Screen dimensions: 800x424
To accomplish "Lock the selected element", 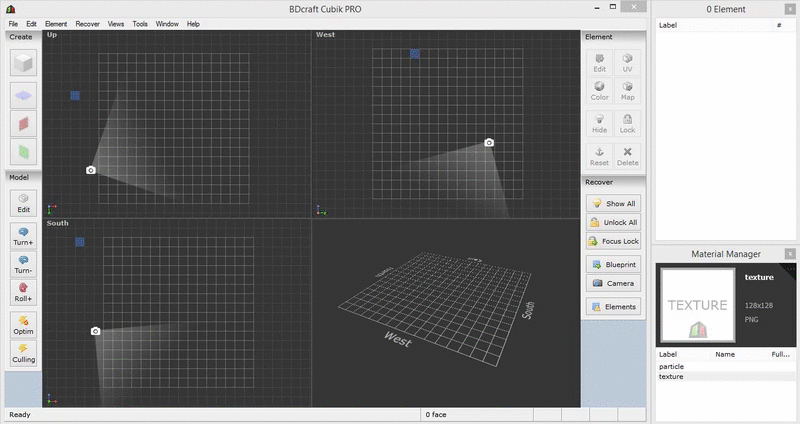I will [x=627, y=124].
